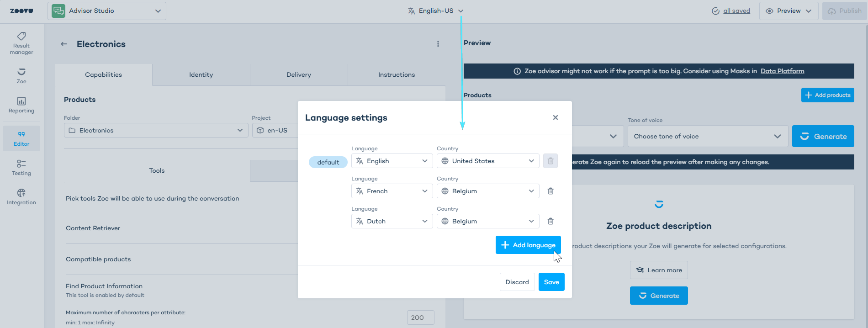Open the en-US project dropdown

tap(275, 130)
